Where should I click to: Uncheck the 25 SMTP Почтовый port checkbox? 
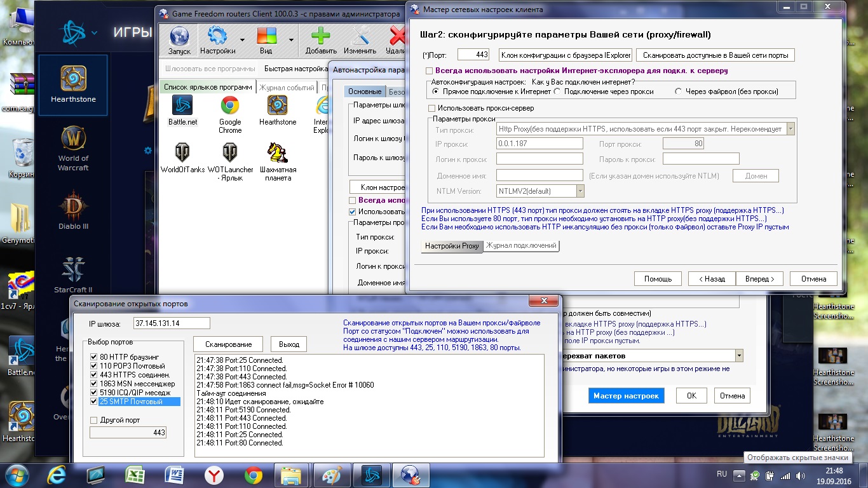(94, 402)
